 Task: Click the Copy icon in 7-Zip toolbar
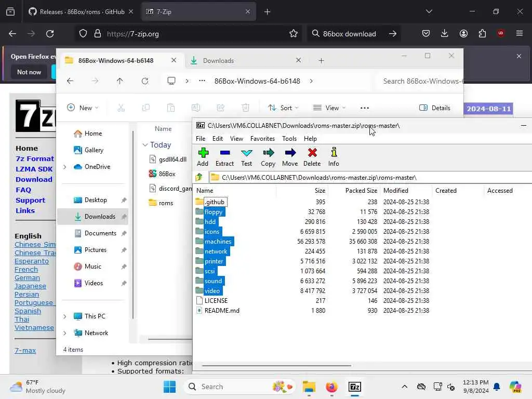coord(268,157)
